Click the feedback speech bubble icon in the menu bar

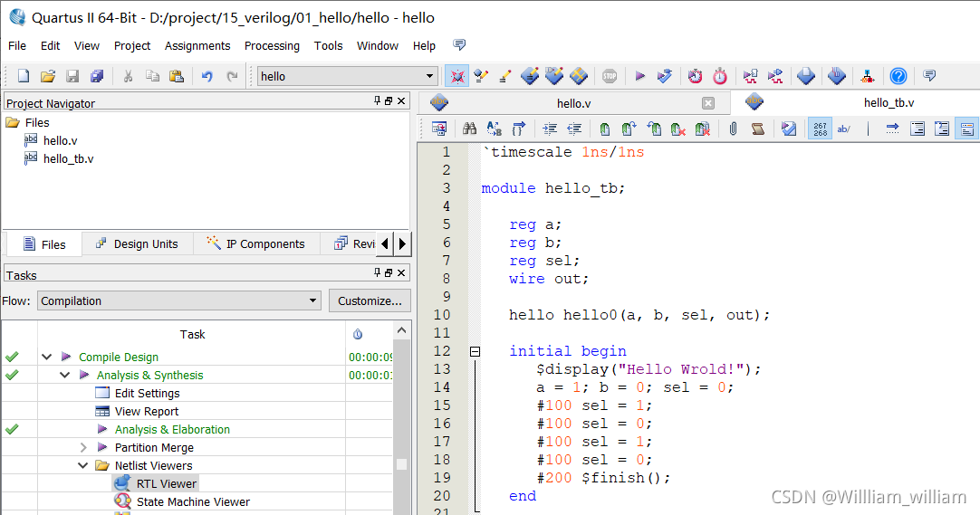(x=459, y=45)
